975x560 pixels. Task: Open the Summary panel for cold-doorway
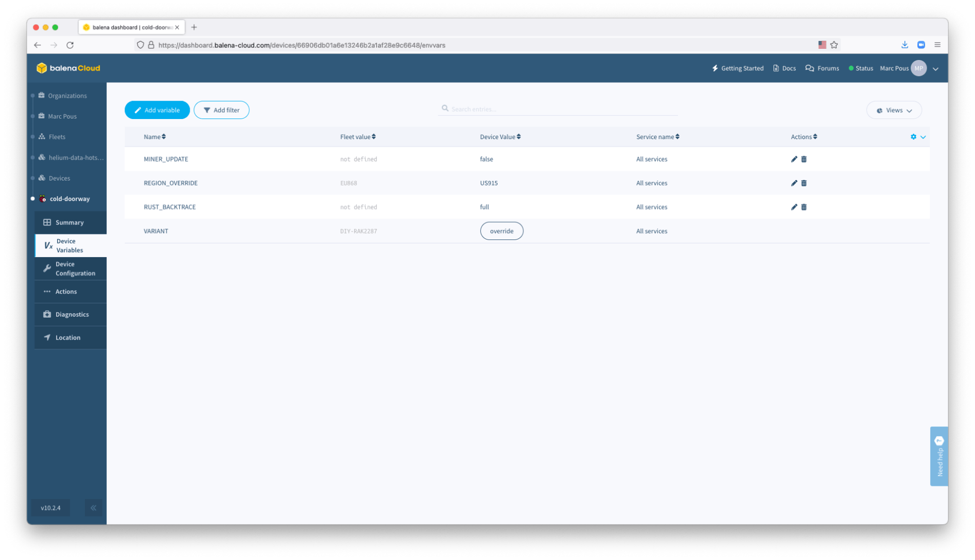(x=69, y=222)
